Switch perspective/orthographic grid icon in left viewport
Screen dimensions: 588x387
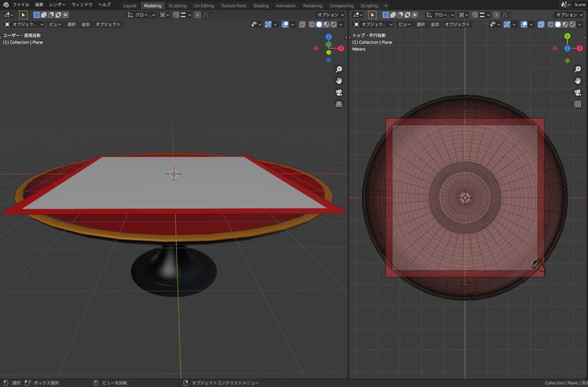point(339,104)
